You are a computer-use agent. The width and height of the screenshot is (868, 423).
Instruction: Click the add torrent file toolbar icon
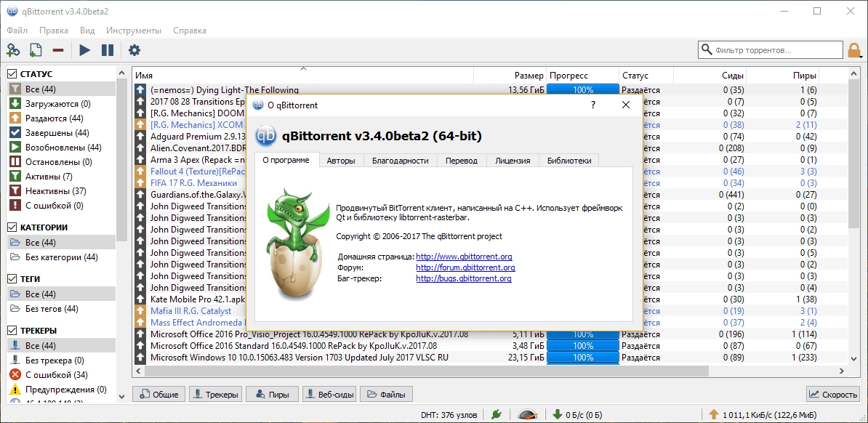pyautogui.click(x=36, y=50)
